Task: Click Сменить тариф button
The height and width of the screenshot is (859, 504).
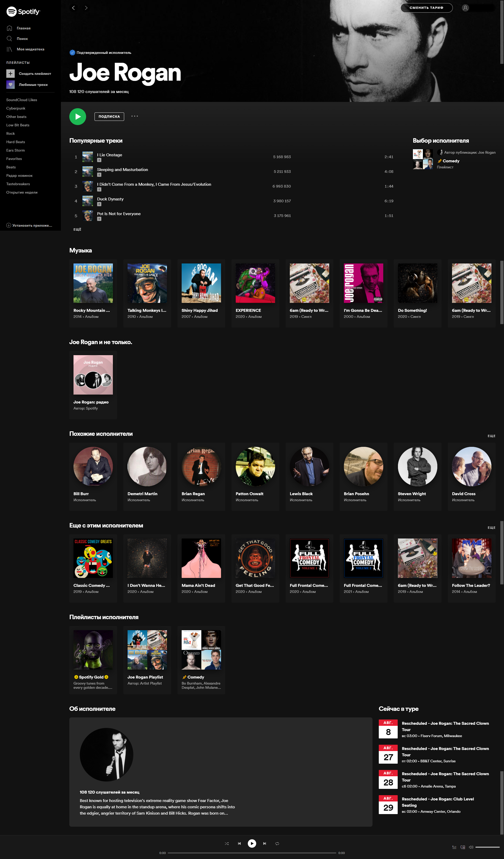Action: click(426, 8)
